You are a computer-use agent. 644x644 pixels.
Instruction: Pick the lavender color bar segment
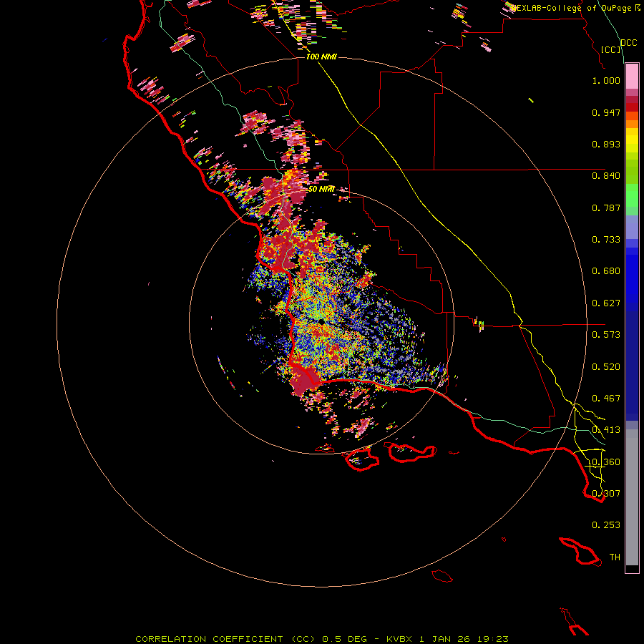click(x=632, y=228)
